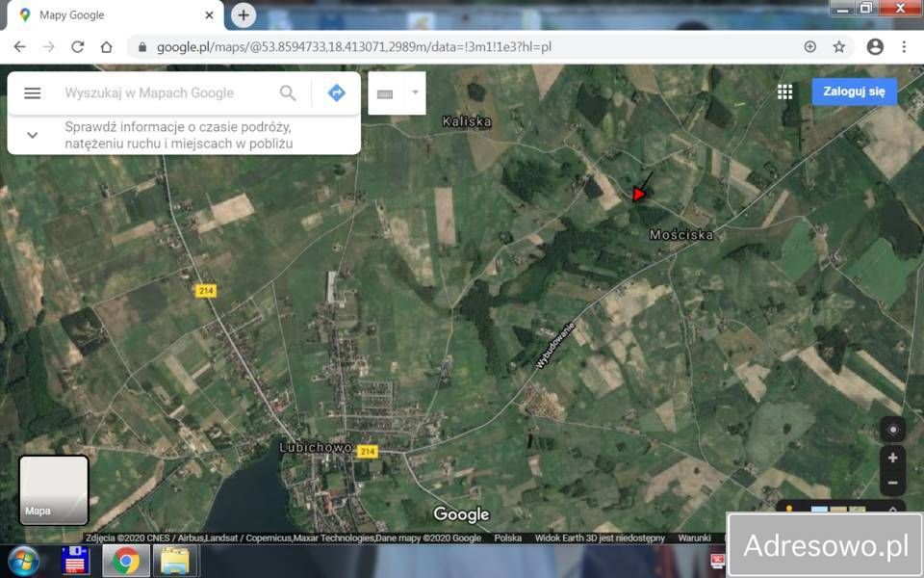924x578 pixels.
Task: Click the Mościska place label
Action: point(681,235)
